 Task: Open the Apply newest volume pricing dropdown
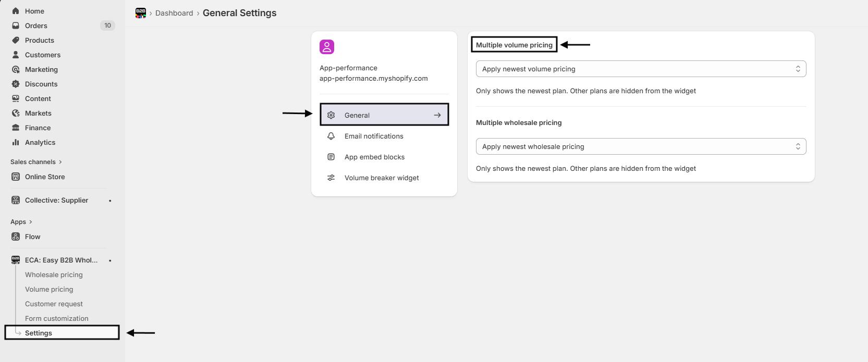click(x=641, y=69)
